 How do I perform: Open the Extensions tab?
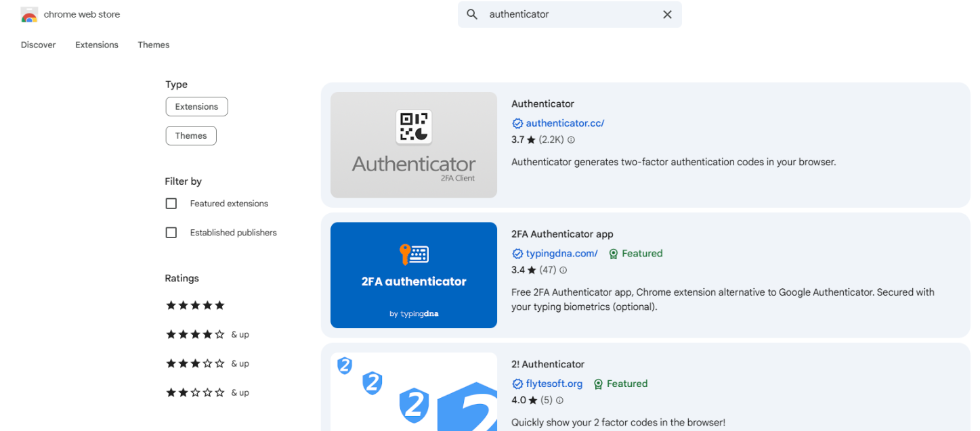(x=97, y=45)
